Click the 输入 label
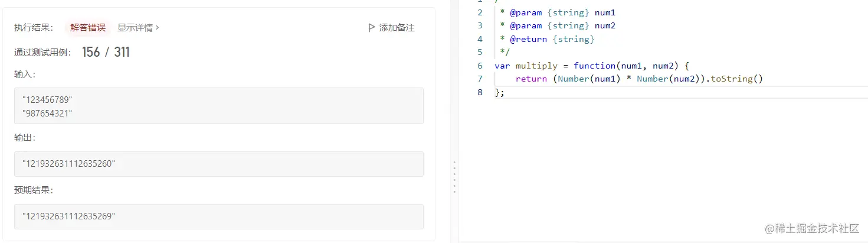 click(x=25, y=74)
